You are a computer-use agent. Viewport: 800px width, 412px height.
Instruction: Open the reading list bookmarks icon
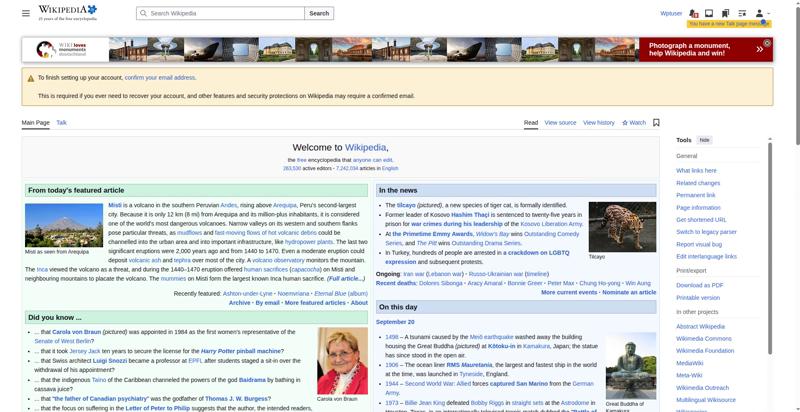click(x=726, y=13)
